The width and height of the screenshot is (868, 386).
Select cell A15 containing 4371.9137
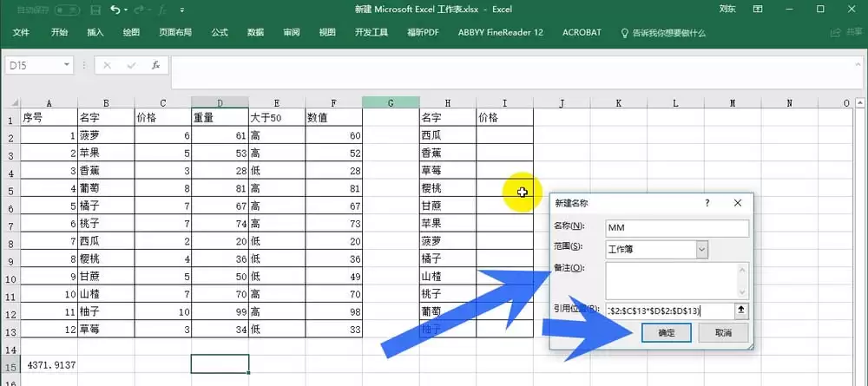coord(49,365)
